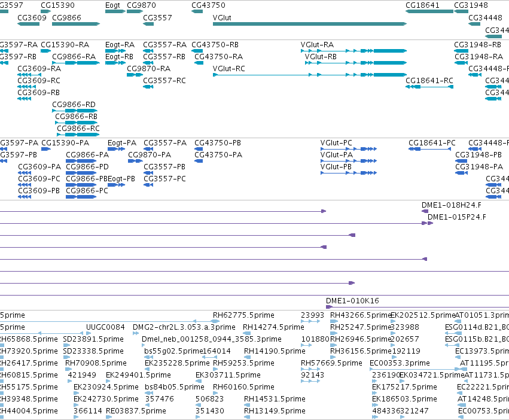
Task: Click the CG18641-RC transcript
Action: pos(429,87)
